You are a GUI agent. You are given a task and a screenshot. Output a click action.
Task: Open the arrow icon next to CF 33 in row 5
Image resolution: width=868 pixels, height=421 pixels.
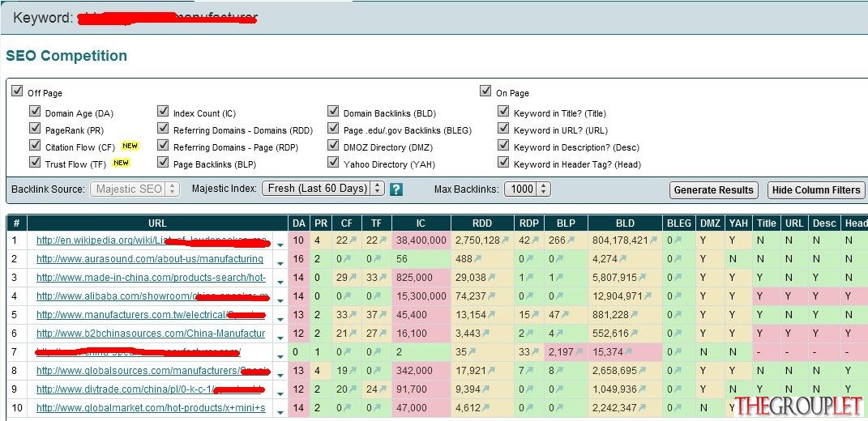pos(352,315)
